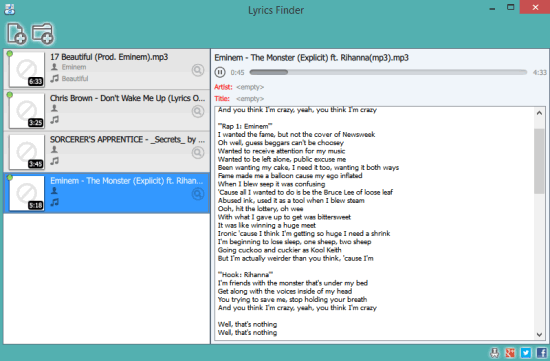Click the 4:33 total duration label
The height and width of the screenshot is (361, 550).
point(539,73)
